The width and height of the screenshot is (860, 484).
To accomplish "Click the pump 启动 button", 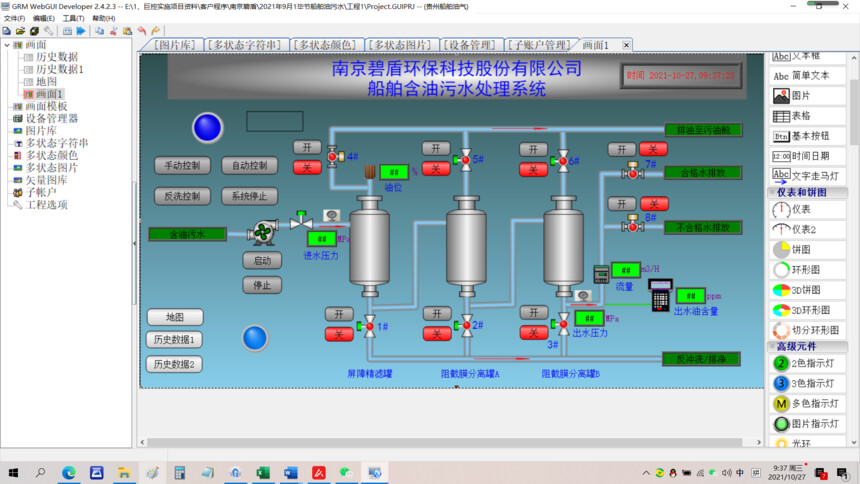I will (x=262, y=261).
